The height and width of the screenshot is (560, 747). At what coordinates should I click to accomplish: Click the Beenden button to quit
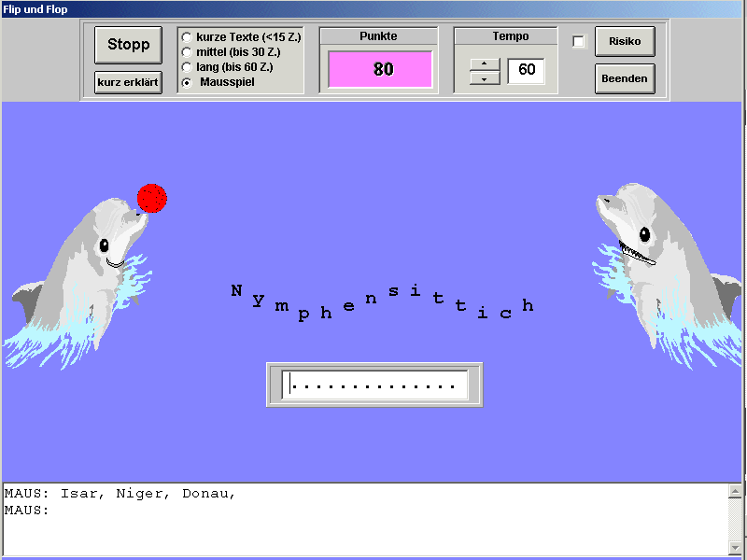624,79
